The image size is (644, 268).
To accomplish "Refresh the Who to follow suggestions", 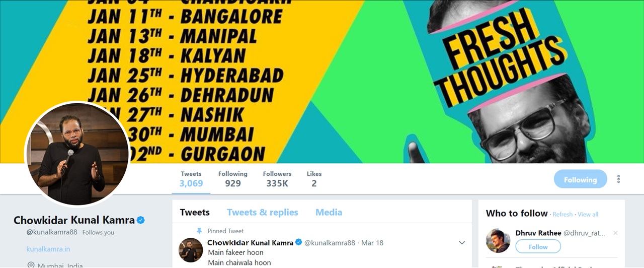I will tap(562, 214).
